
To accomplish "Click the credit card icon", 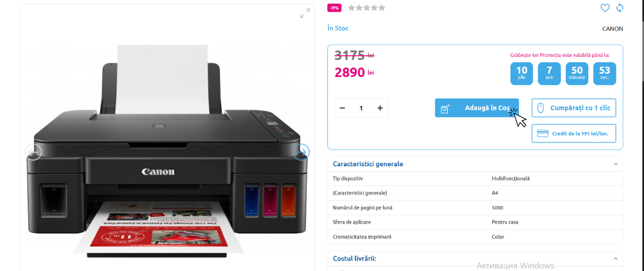I will click(x=543, y=133).
